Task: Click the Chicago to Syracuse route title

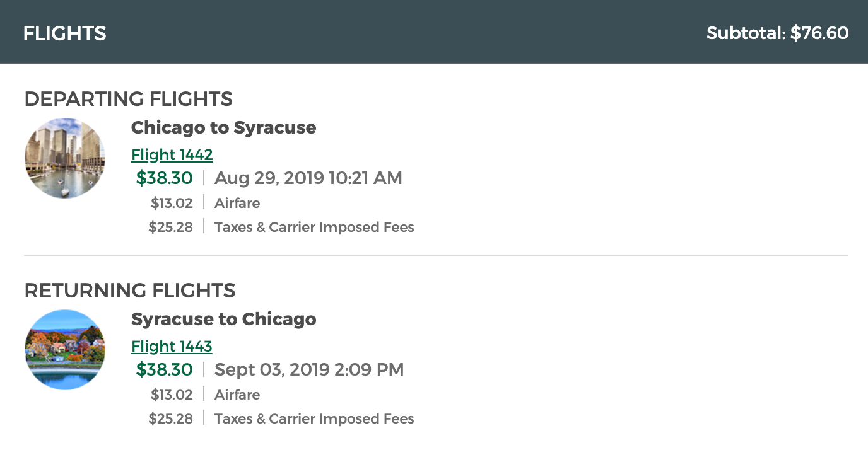Action: [223, 127]
